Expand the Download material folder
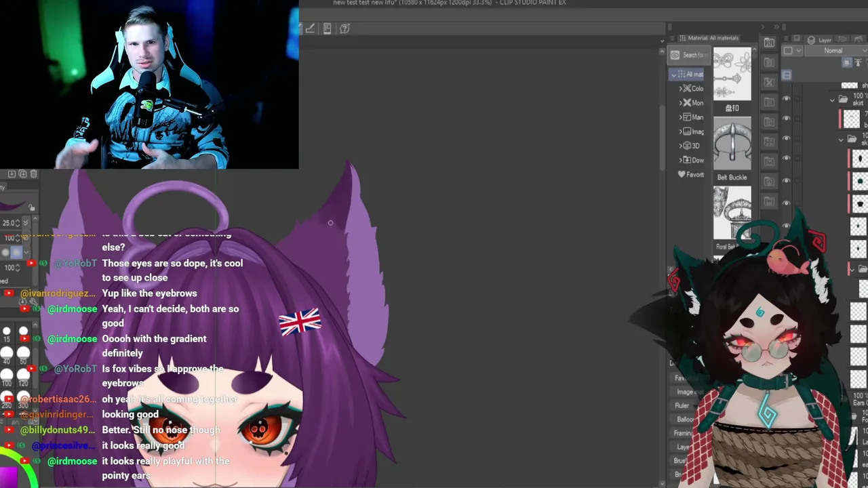 [x=680, y=160]
